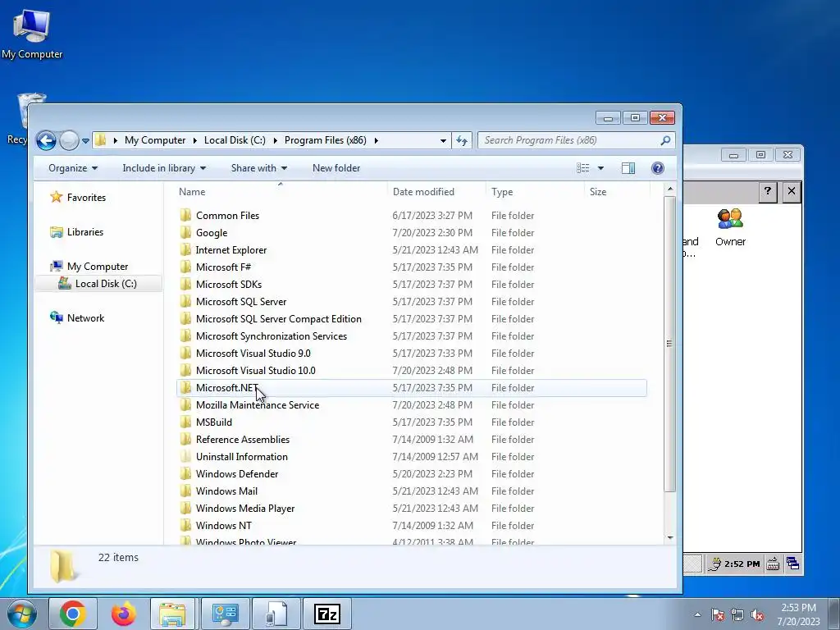The width and height of the screenshot is (840, 630).
Task: Click the vertical scrollbar thumb
Action: [669, 344]
